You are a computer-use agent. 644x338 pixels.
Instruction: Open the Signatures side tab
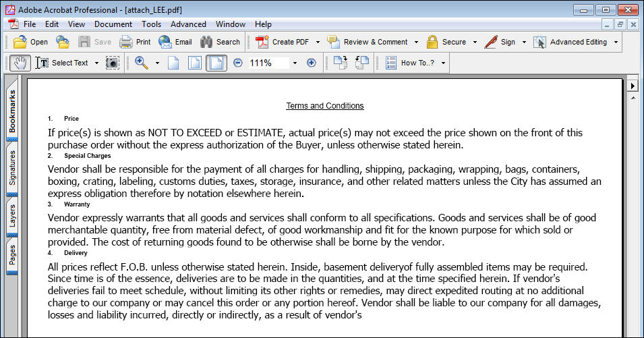tap(12, 167)
